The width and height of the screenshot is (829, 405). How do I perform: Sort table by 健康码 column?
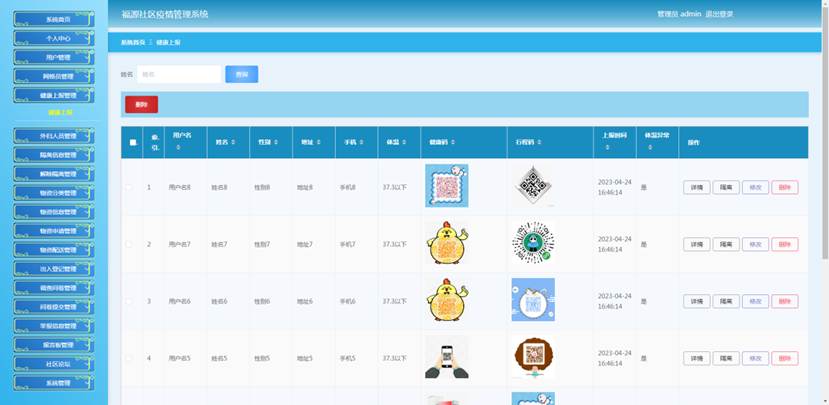[x=453, y=142]
